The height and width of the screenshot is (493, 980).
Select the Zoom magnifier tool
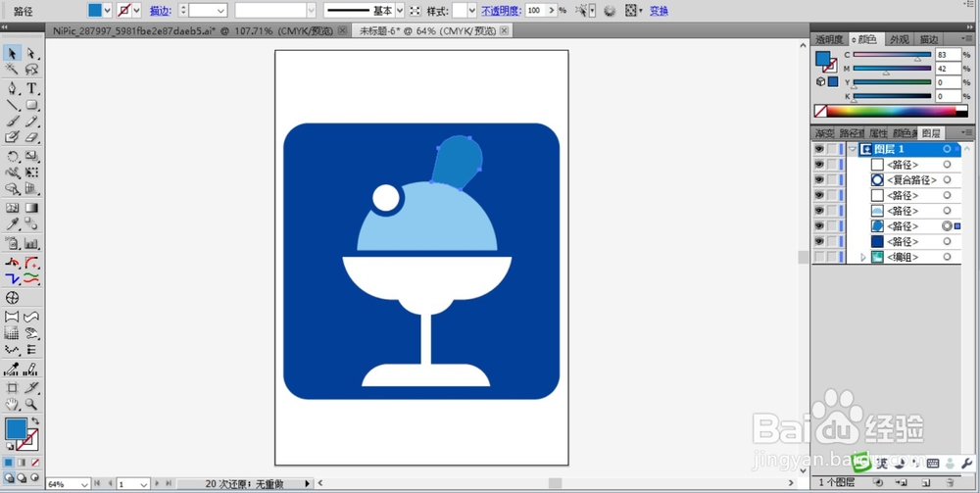pyautogui.click(x=31, y=404)
